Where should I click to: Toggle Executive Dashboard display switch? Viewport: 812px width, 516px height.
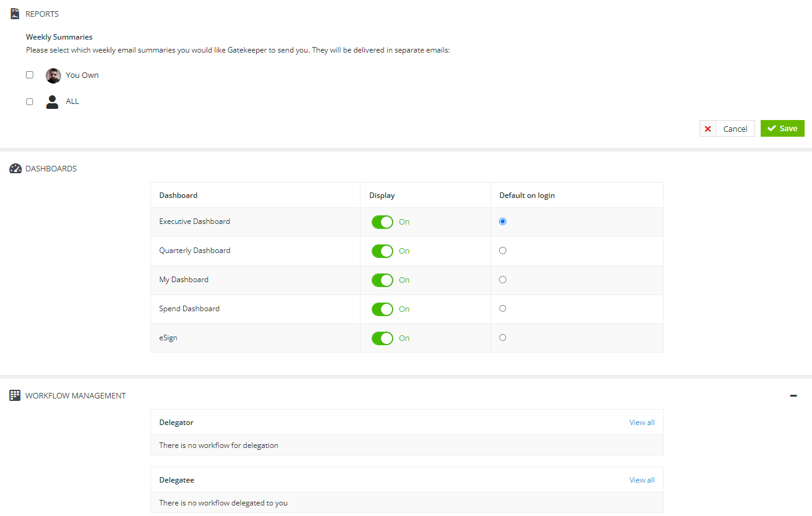[382, 222]
